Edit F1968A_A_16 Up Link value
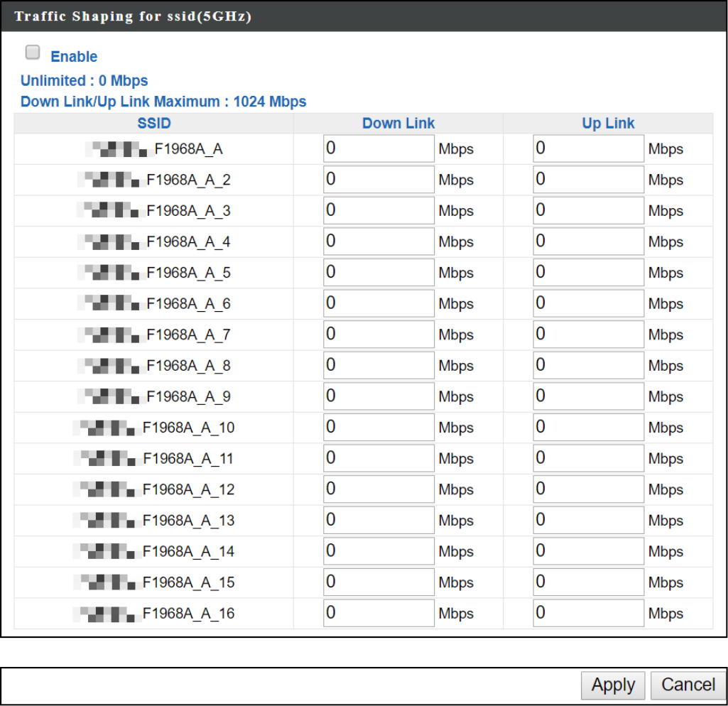 pyautogui.click(x=589, y=613)
